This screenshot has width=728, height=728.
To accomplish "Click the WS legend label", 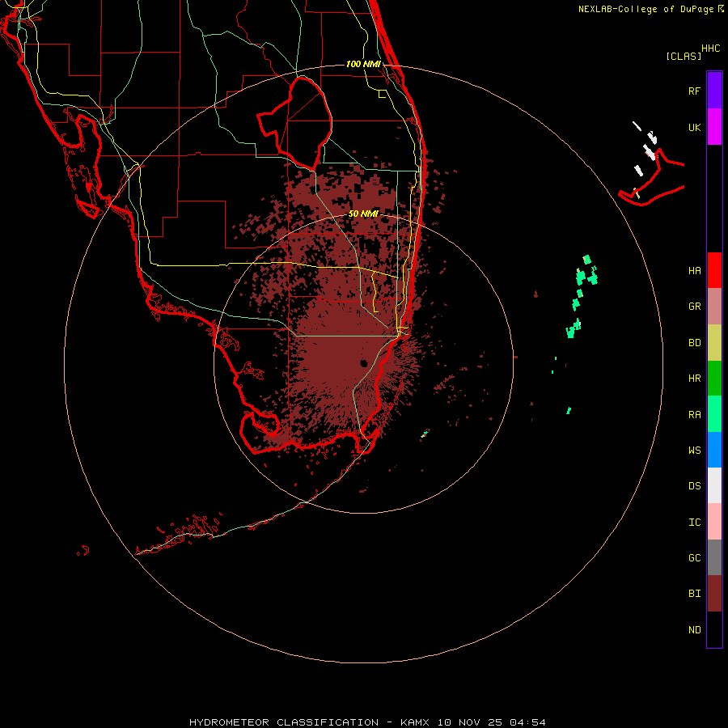I will click(694, 451).
